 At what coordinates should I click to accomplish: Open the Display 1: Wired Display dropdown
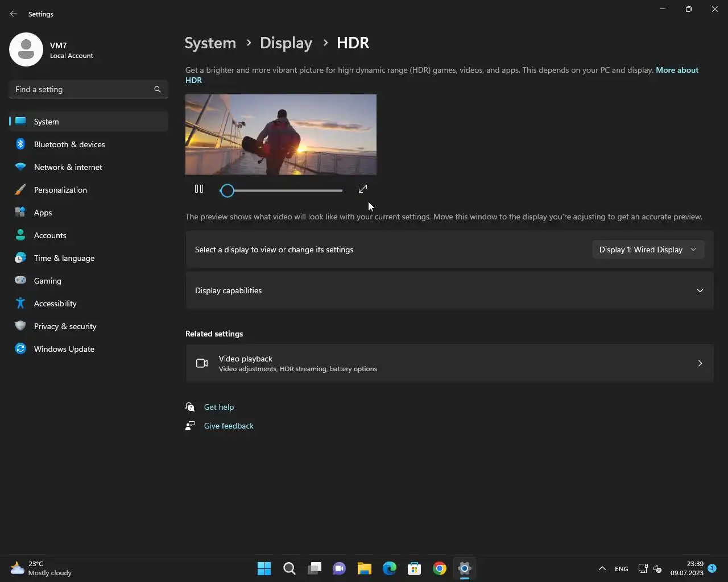point(648,250)
